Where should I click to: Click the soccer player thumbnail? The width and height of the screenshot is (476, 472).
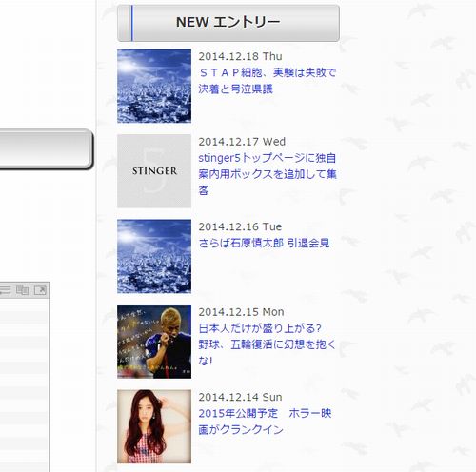click(x=154, y=342)
